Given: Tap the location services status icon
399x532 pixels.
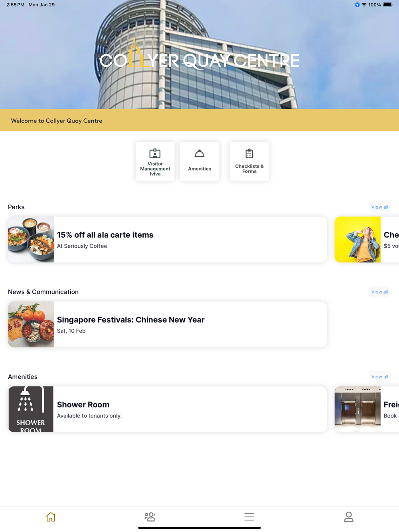Looking at the screenshot, I should (357, 5).
